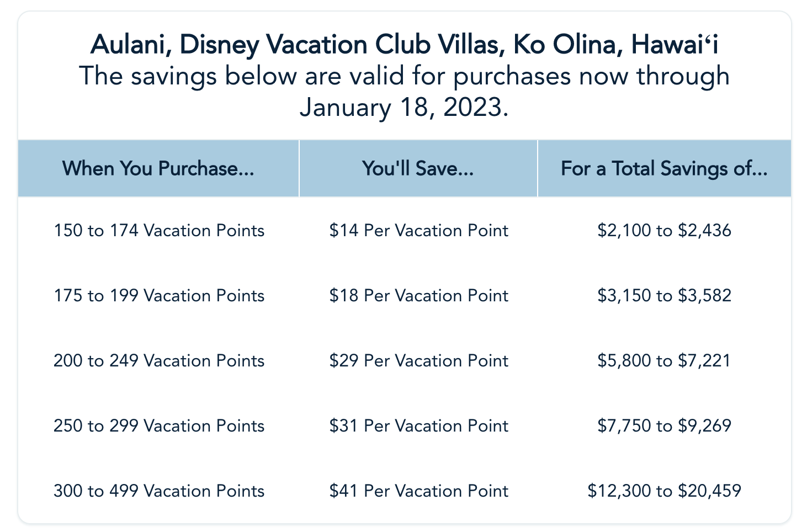Click the 300 to 499 Vacation Points cell
This screenshot has height=532, width=807.
[x=159, y=491]
